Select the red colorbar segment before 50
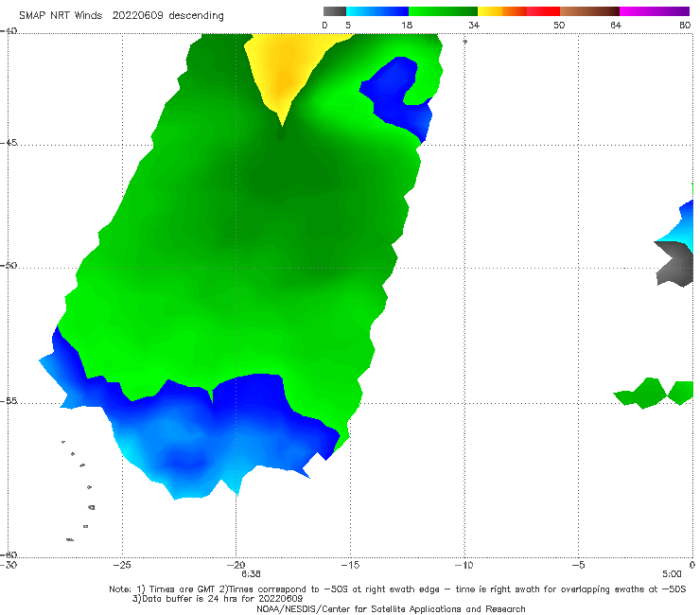 (543, 11)
